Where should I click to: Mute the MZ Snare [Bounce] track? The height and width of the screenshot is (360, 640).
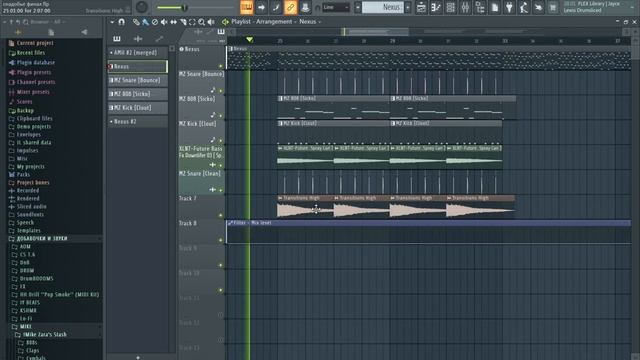coord(221,91)
